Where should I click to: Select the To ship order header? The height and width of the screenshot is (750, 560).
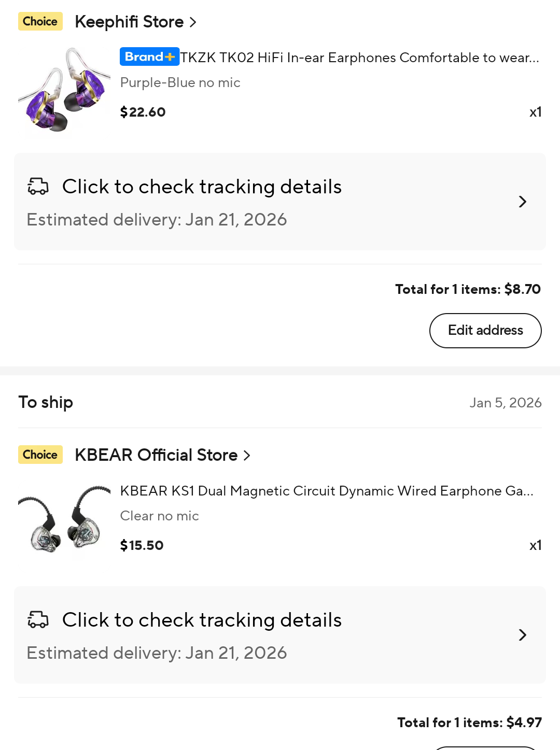coord(46,402)
